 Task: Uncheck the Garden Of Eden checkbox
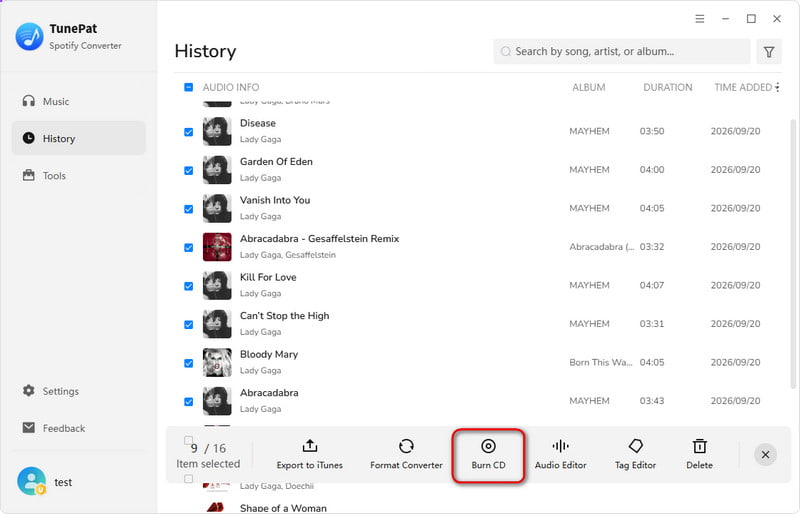(x=188, y=170)
